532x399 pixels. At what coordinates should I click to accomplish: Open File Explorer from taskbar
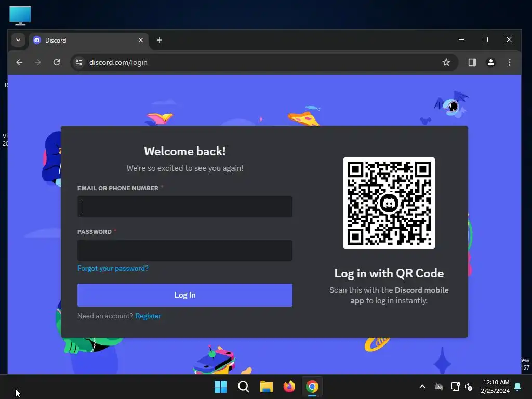(267, 387)
